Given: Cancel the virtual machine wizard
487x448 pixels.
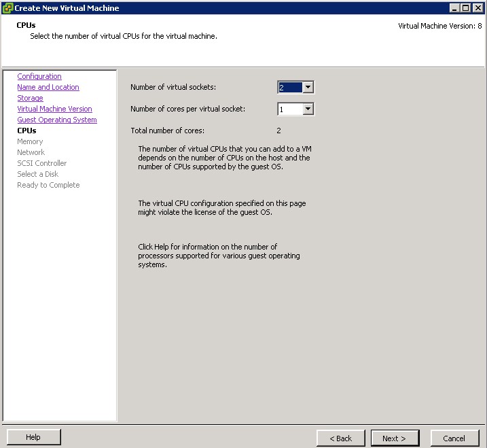Looking at the screenshot, I should pyautogui.click(x=454, y=438).
